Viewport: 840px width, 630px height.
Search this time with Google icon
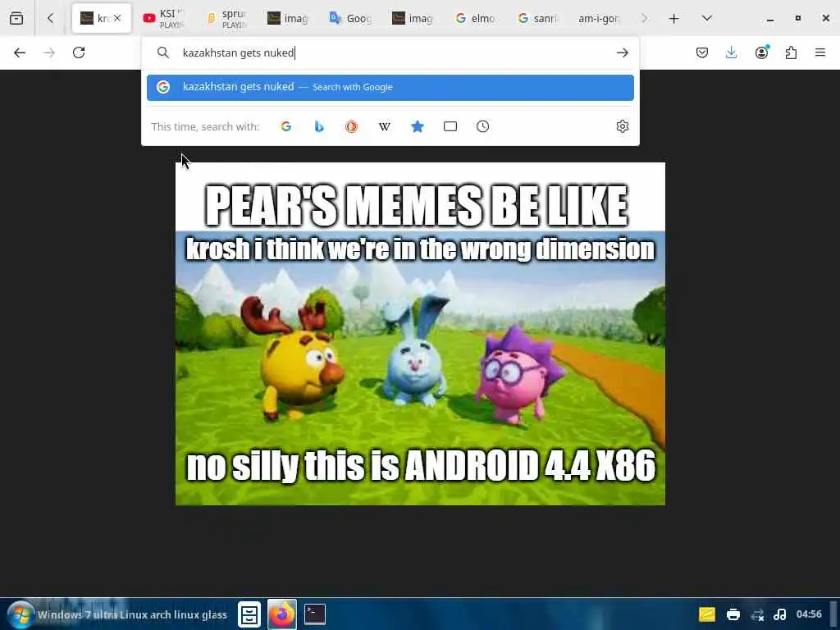(x=286, y=126)
